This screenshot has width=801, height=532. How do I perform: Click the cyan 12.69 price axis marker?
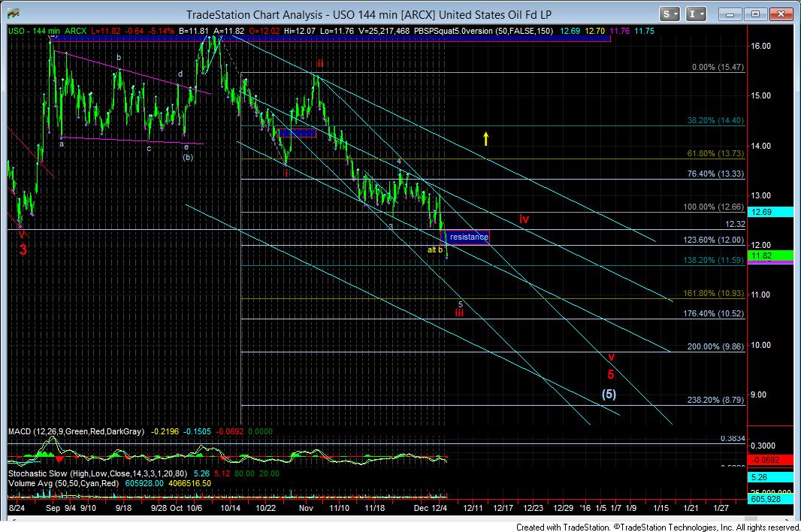click(770, 212)
